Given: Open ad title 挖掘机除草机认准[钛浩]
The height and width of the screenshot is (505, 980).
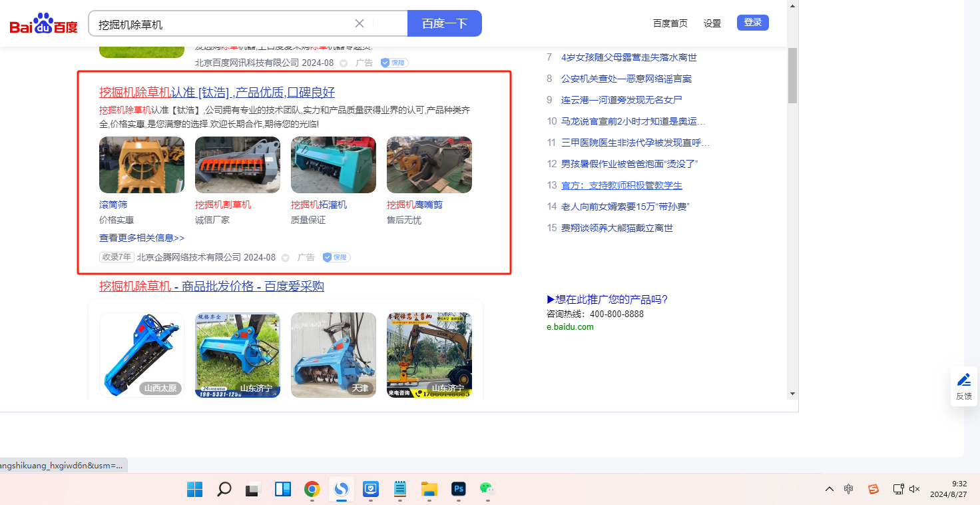Looking at the screenshot, I should point(217,92).
